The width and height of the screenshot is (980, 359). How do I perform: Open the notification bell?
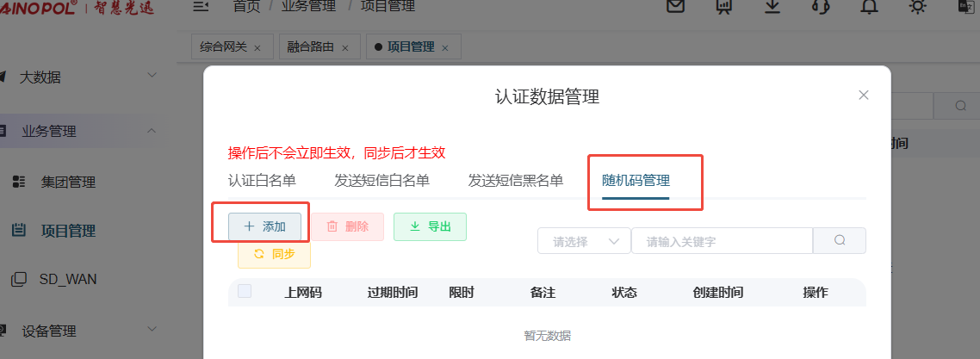(870, 6)
